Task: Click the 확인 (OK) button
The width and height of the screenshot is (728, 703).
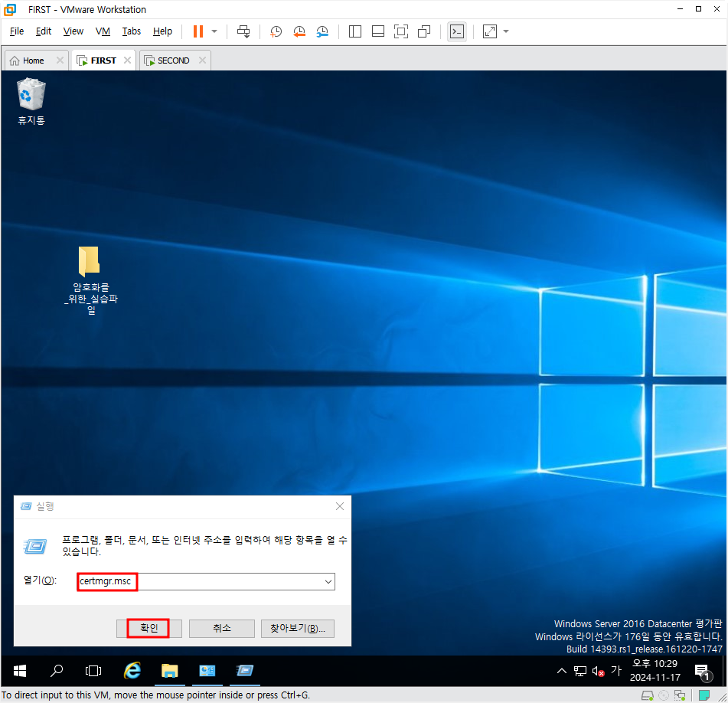Action: click(x=149, y=628)
